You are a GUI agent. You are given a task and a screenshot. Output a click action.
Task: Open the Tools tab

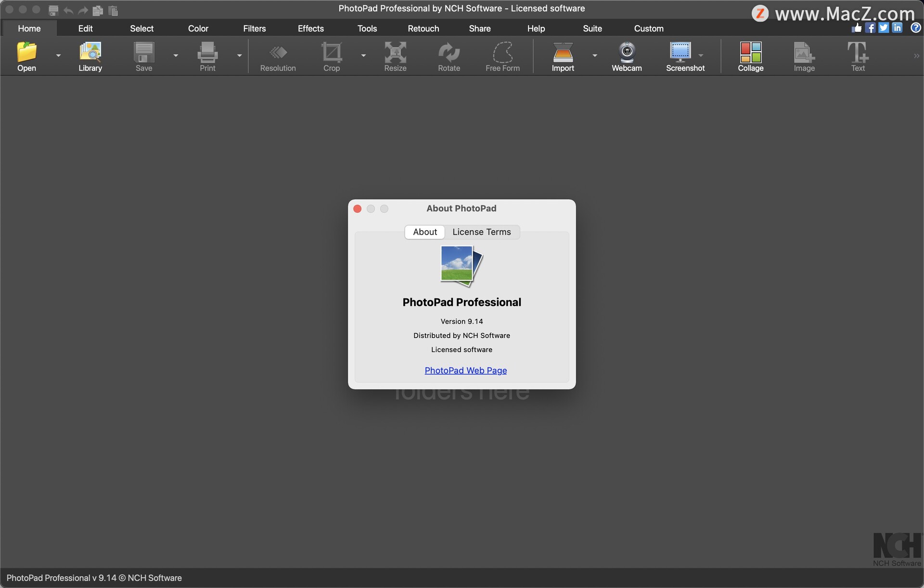coord(367,28)
